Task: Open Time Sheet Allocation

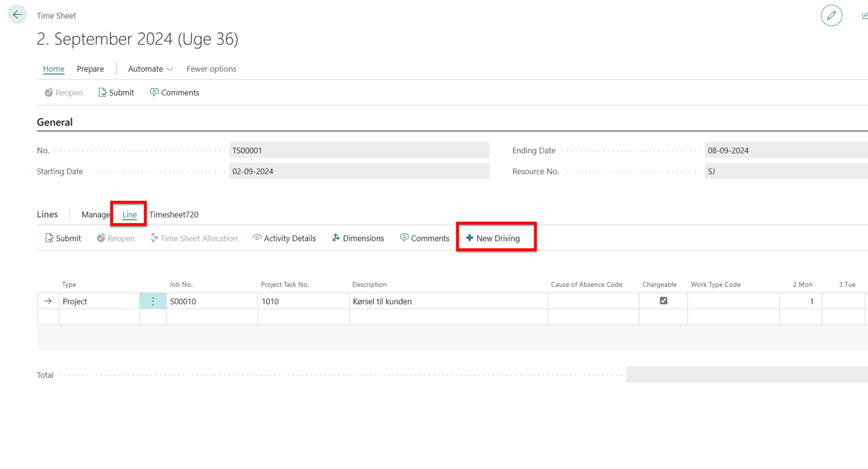Action: (x=194, y=238)
